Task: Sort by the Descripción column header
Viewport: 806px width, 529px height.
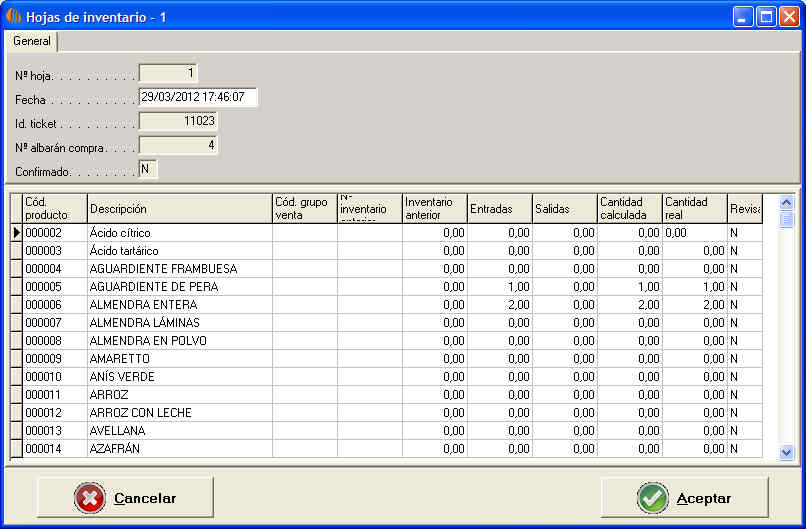Action: (180, 209)
